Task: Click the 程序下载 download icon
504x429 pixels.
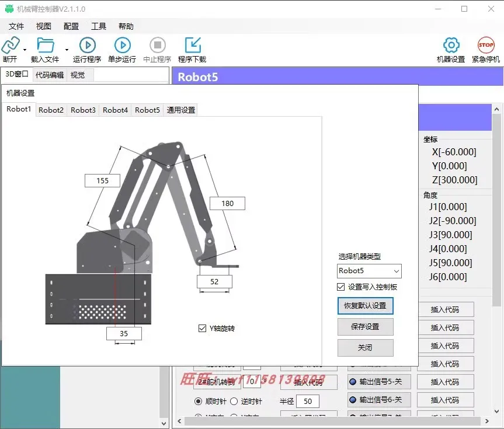Action: point(193,45)
